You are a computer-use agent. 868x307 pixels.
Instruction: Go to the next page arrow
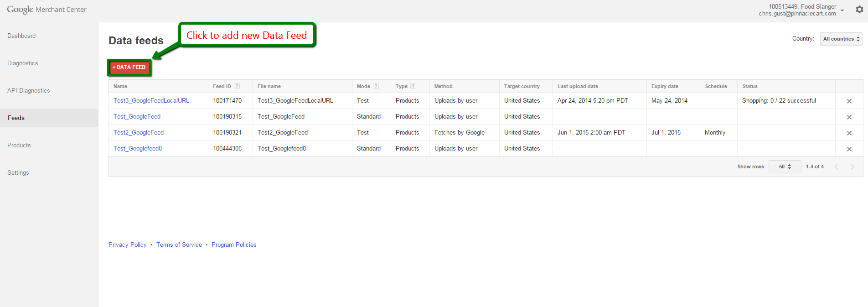[852, 167]
